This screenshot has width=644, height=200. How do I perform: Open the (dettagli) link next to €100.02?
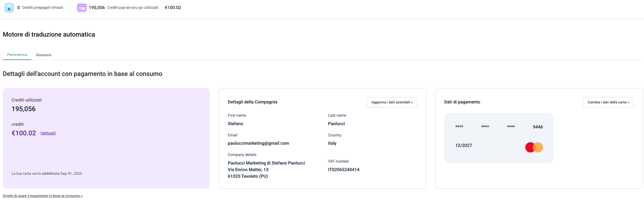click(48, 133)
